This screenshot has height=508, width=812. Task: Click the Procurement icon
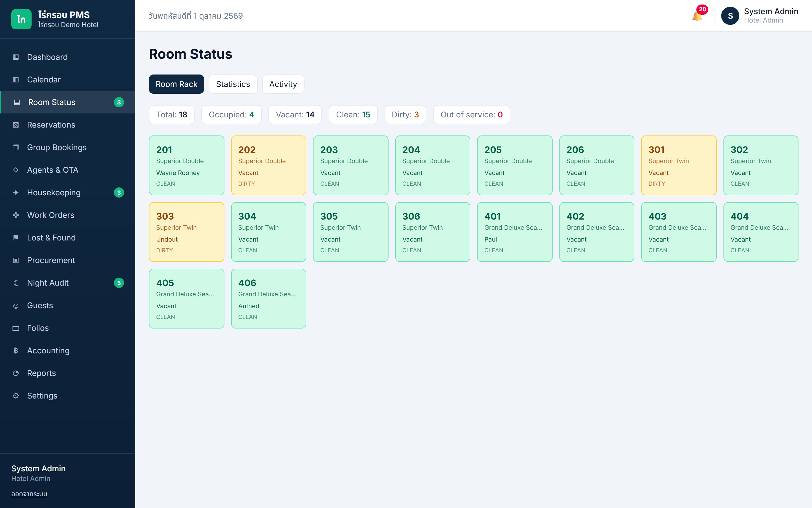point(16,260)
